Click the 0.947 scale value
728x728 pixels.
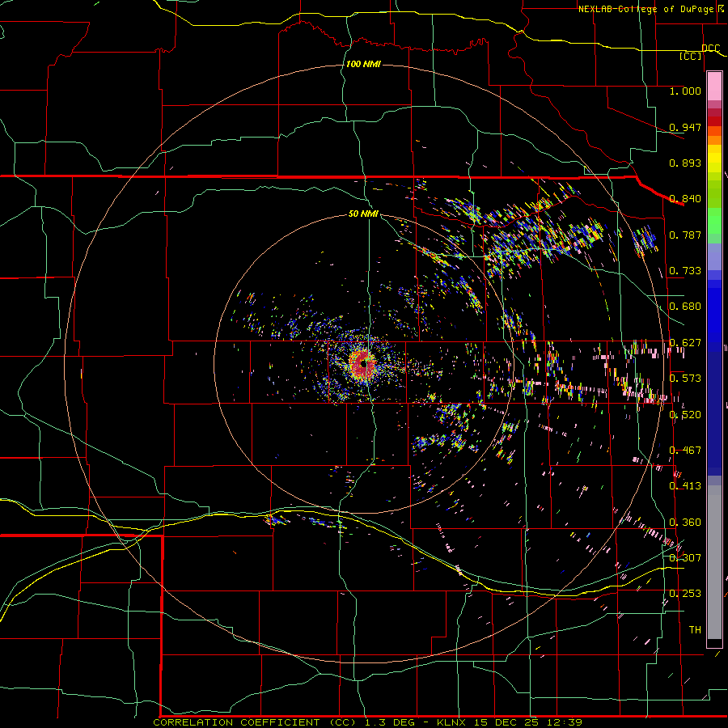coord(685,127)
